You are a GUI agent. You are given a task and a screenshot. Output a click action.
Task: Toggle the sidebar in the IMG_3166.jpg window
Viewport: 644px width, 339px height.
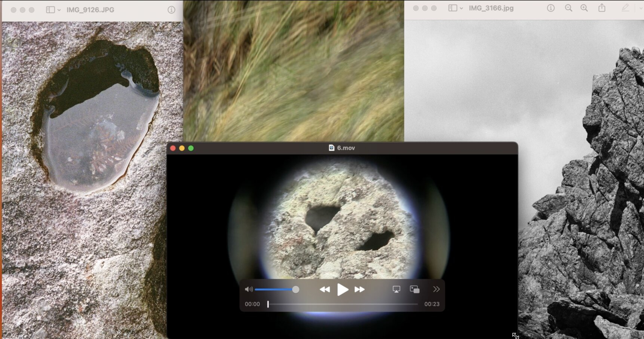point(453,8)
